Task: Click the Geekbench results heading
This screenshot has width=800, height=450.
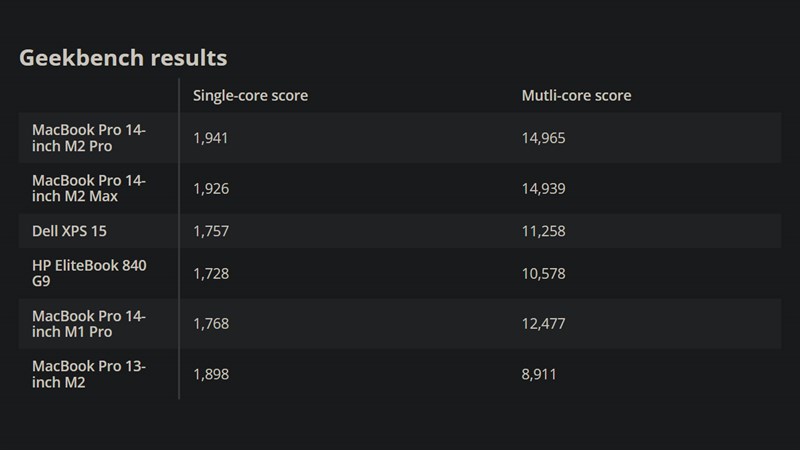Action: click(x=123, y=58)
